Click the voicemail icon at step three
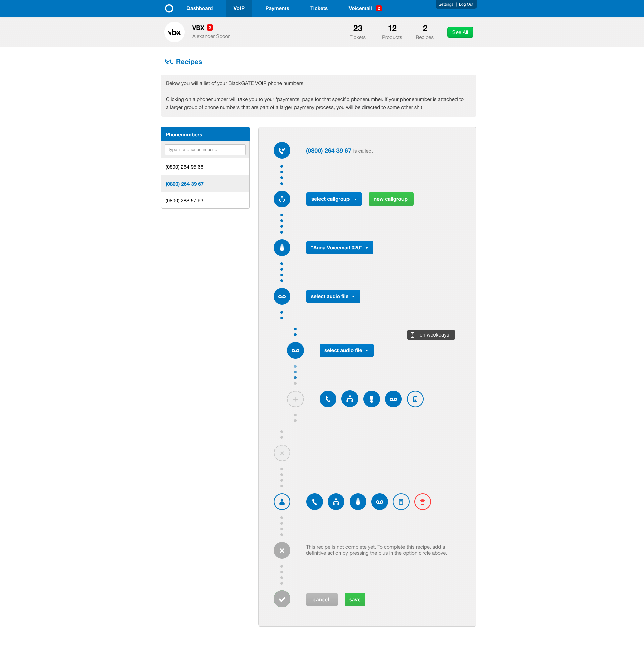Viewport: 644px width, 671px height. pos(282,248)
